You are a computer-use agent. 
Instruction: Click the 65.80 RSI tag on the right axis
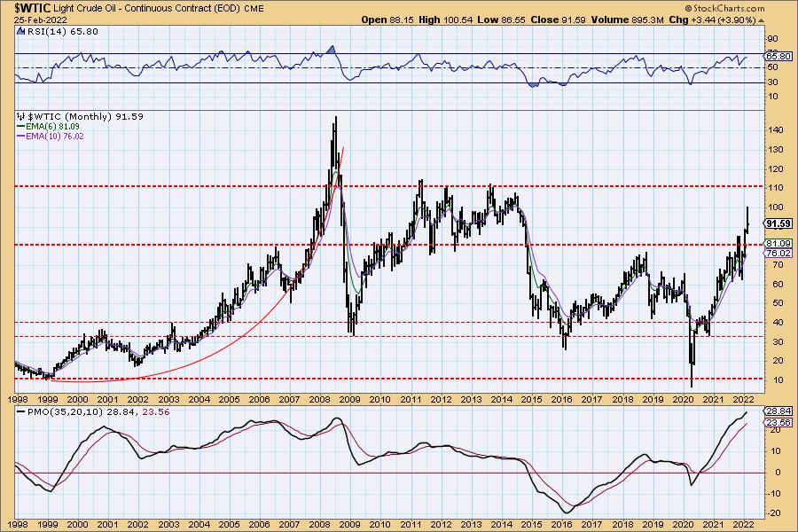pos(778,56)
